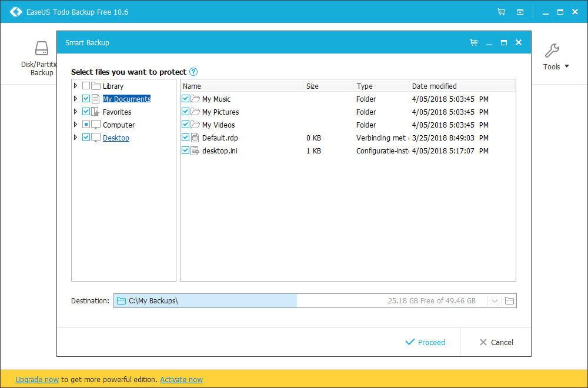Select the My Documents tree item label

click(126, 99)
